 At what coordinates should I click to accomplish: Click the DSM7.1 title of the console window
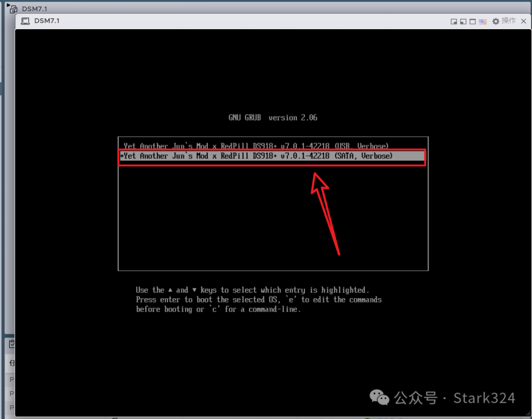coord(47,21)
